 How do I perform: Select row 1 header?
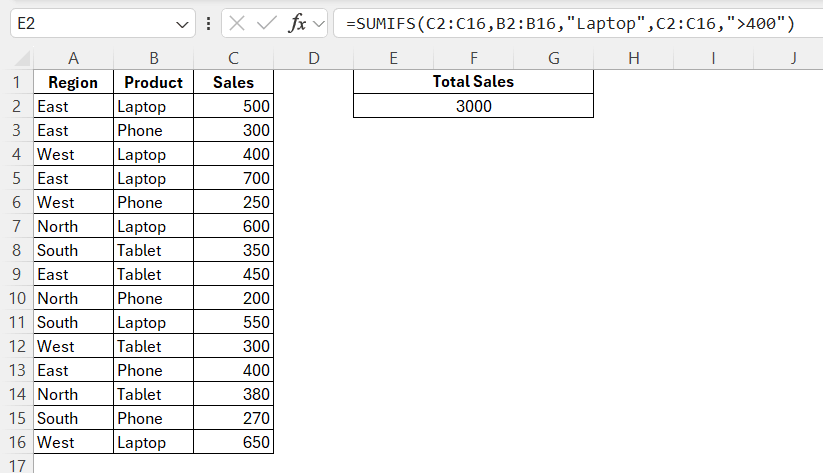tap(16, 82)
